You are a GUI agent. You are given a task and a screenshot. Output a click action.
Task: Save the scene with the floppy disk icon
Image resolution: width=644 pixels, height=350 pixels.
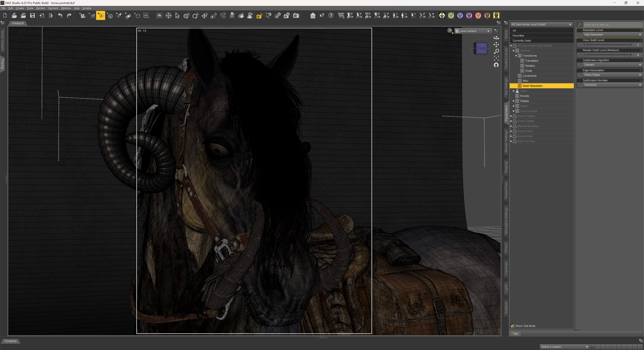coord(32,15)
